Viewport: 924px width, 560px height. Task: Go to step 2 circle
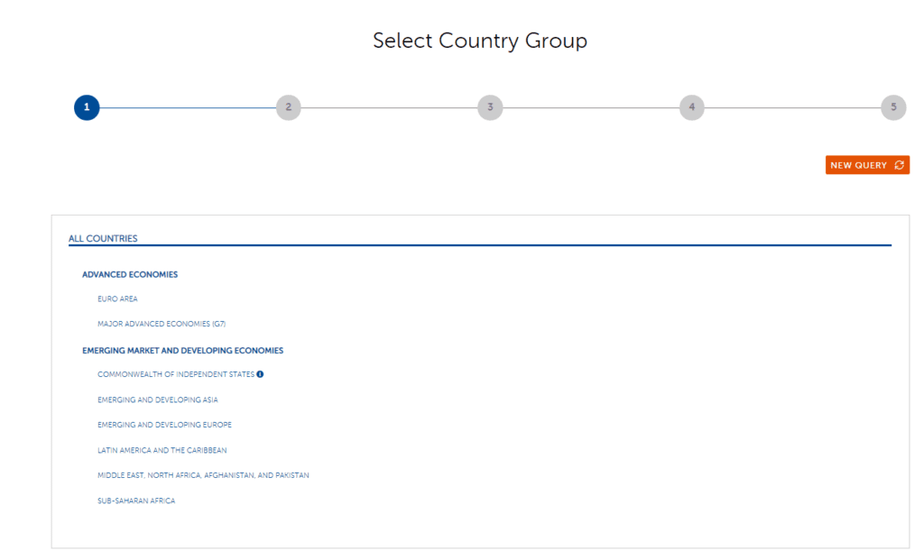(x=288, y=107)
